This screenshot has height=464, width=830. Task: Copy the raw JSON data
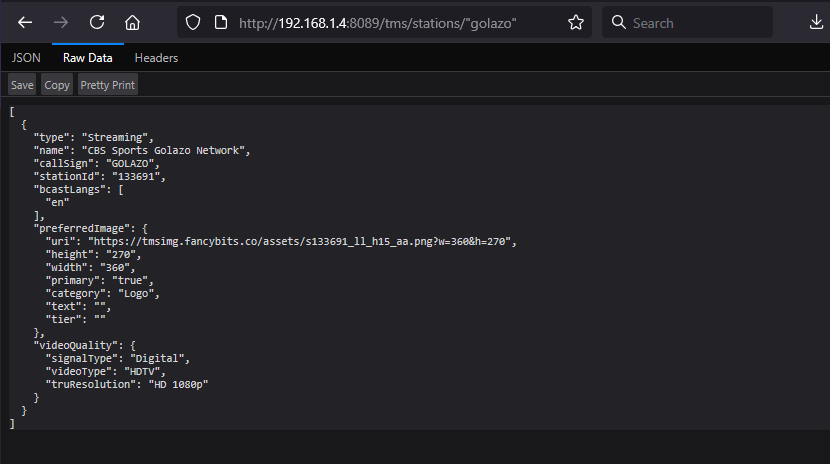[57, 85]
